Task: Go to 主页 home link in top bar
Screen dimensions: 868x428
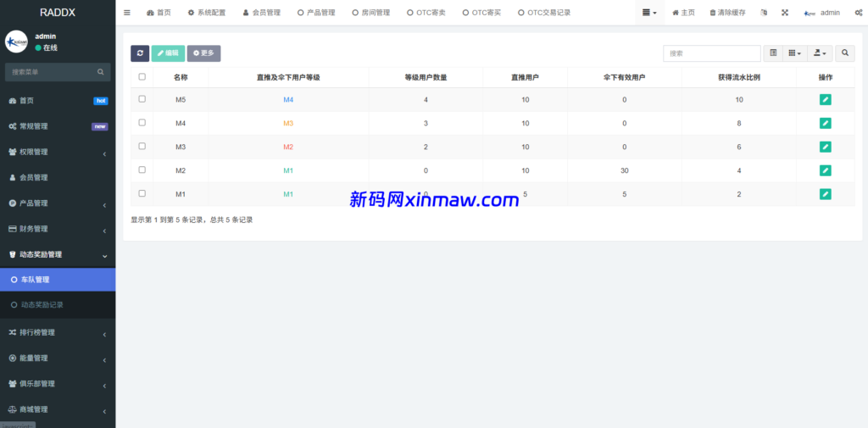Action: tap(683, 13)
